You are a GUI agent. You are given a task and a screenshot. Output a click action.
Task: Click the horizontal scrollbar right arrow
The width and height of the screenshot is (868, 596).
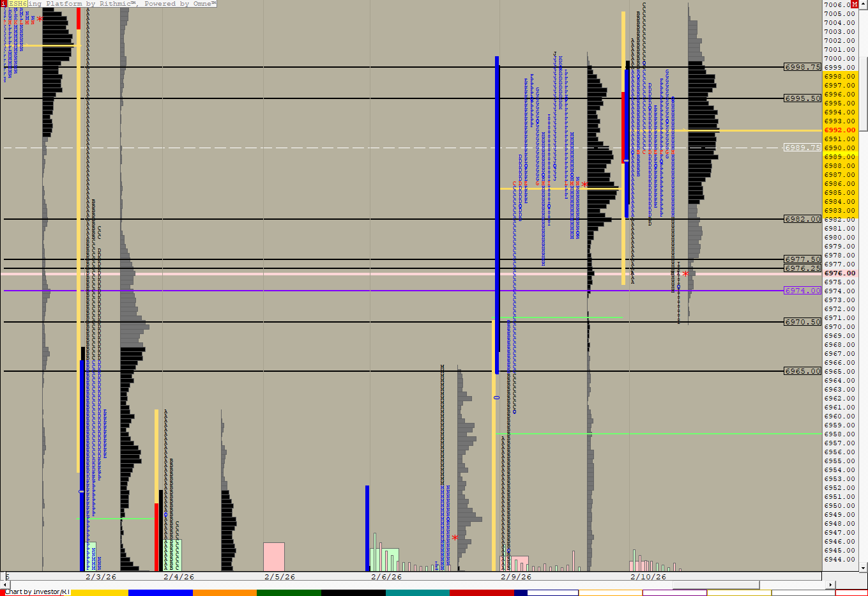pyautogui.click(x=830, y=585)
